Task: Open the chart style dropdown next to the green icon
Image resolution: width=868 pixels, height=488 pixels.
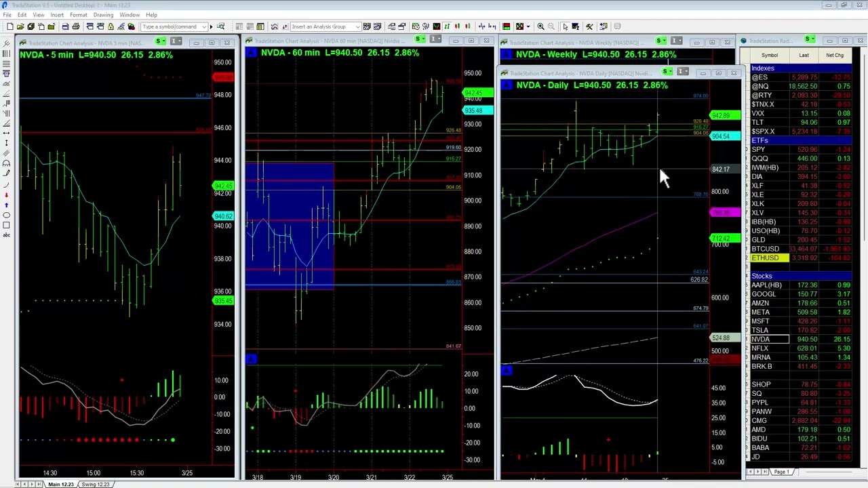Action: (x=528, y=26)
